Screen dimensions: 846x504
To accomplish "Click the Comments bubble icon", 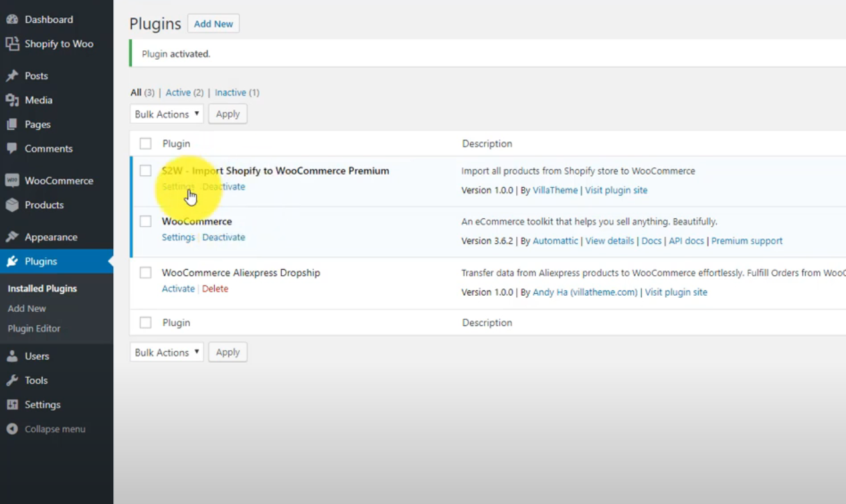I will 12,149.
